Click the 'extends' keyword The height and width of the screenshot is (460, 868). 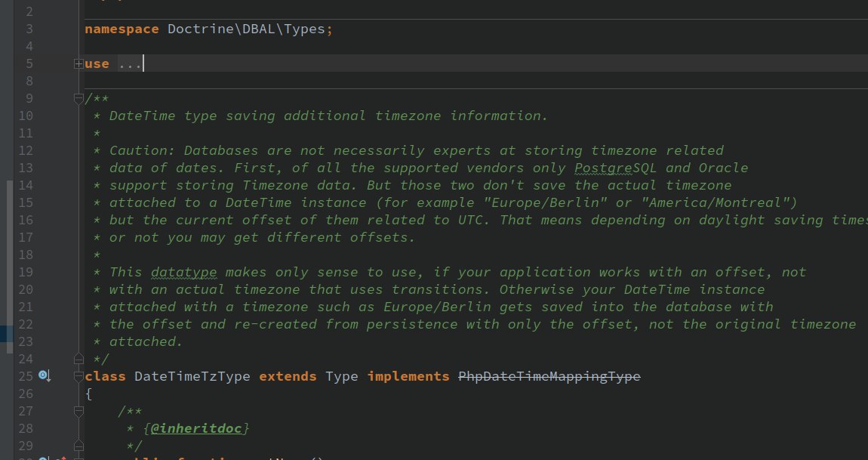point(288,376)
